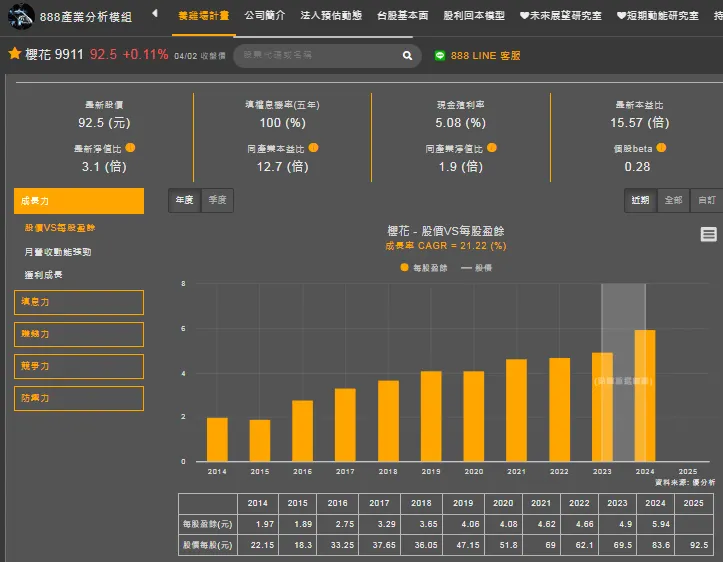Click the 888 產業分析模組 logo icon

tap(21, 16)
